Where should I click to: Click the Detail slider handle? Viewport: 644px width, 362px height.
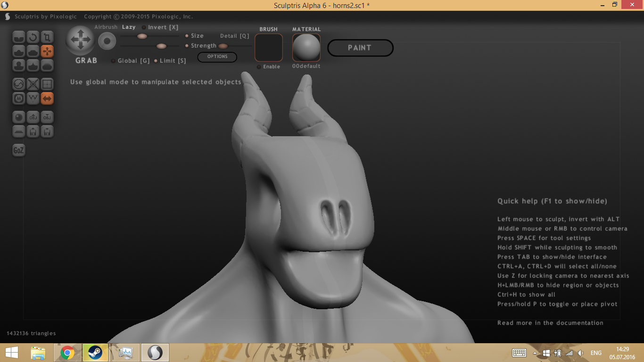223,46
